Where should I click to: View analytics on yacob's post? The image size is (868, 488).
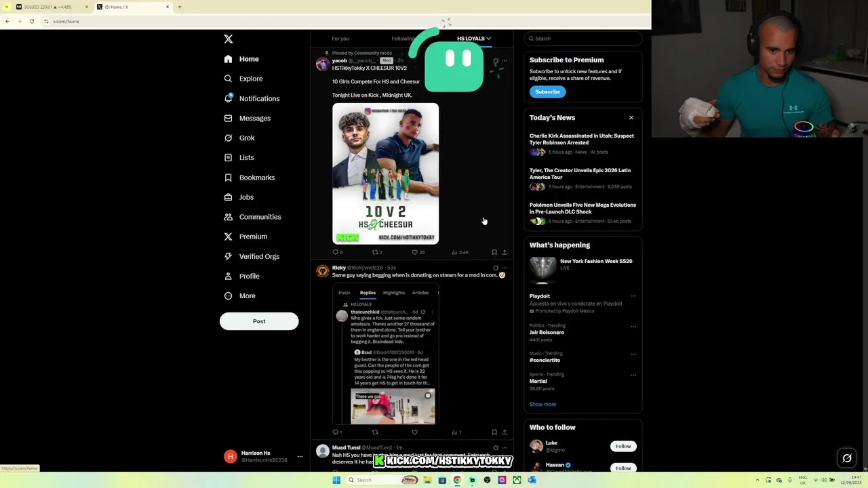460,252
